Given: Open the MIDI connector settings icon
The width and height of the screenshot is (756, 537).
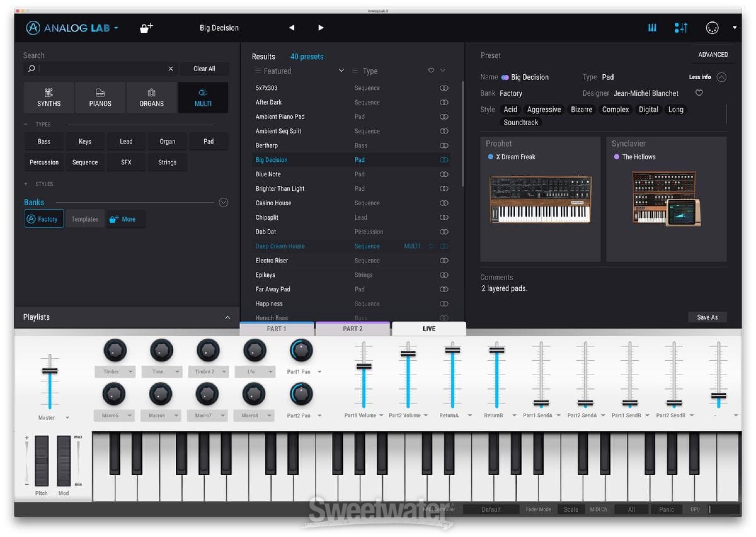Looking at the screenshot, I should pyautogui.click(x=712, y=28).
